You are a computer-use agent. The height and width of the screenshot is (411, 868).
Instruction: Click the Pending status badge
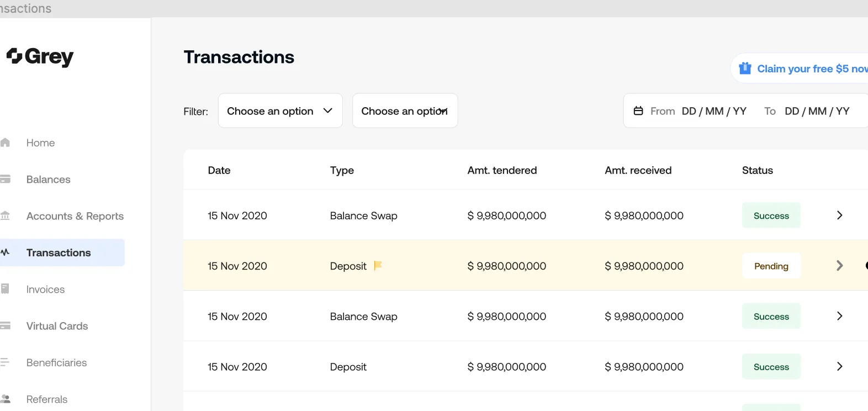(x=771, y=266)
